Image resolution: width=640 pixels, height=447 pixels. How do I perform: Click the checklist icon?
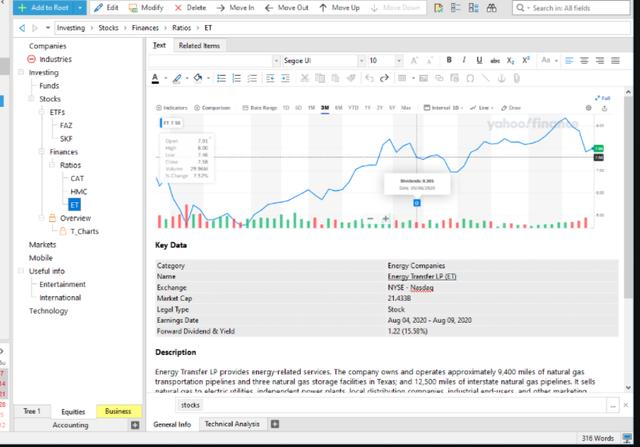[x=252, y=78]
